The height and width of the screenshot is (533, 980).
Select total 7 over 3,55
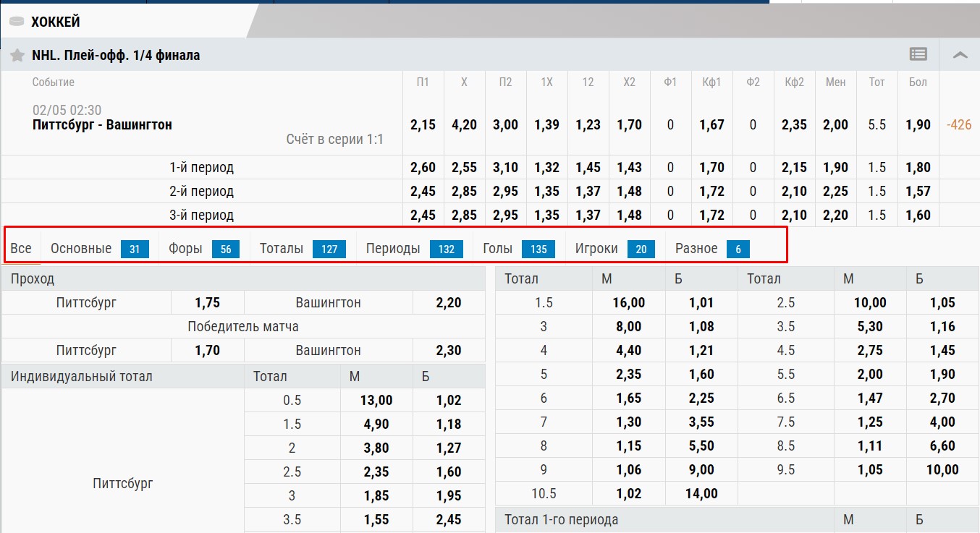tap(701, 422)
